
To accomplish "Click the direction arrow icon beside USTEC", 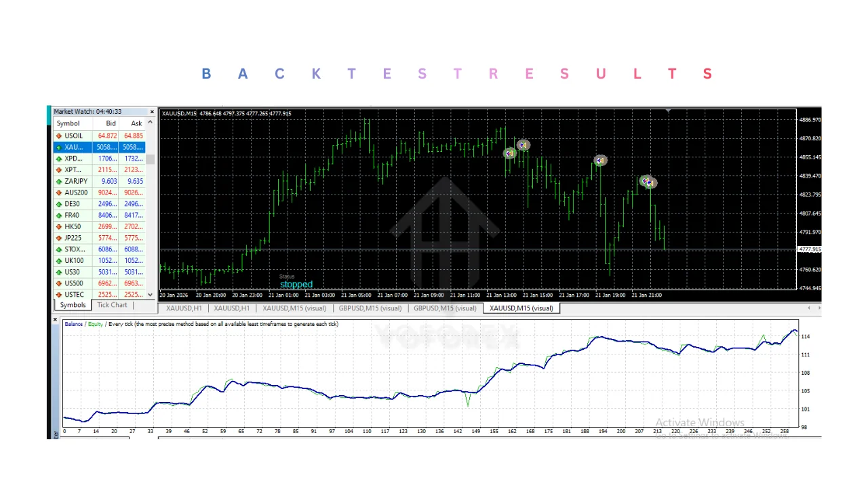I will (59, 295).
